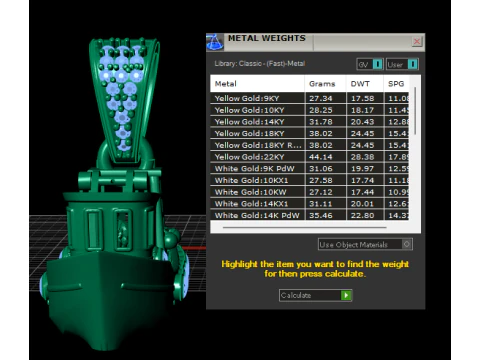Image resolution: width=480 pixels, height=360 pixels.
Task: Click the green arrow on Calculate
Action: pyautogui.click(x=346, y=295)
